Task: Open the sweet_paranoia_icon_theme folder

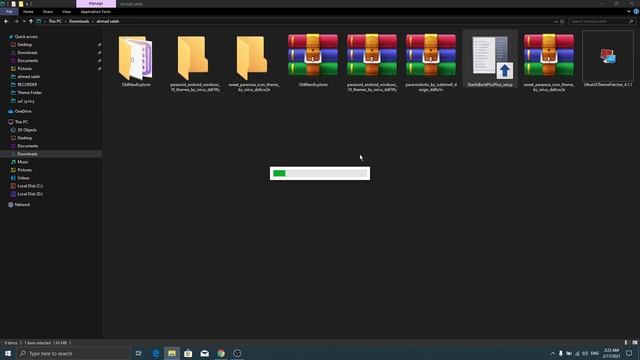Action: [253, 63]
